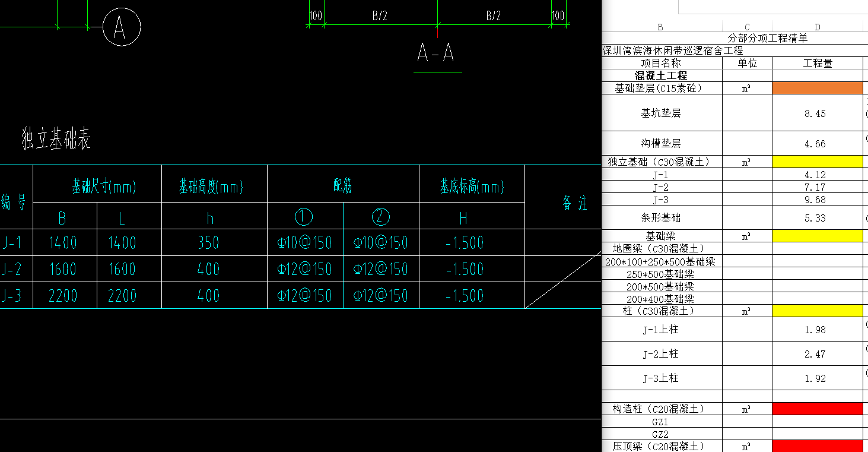Click the B value 2200 in row J-3

click(x=63, y=296)
